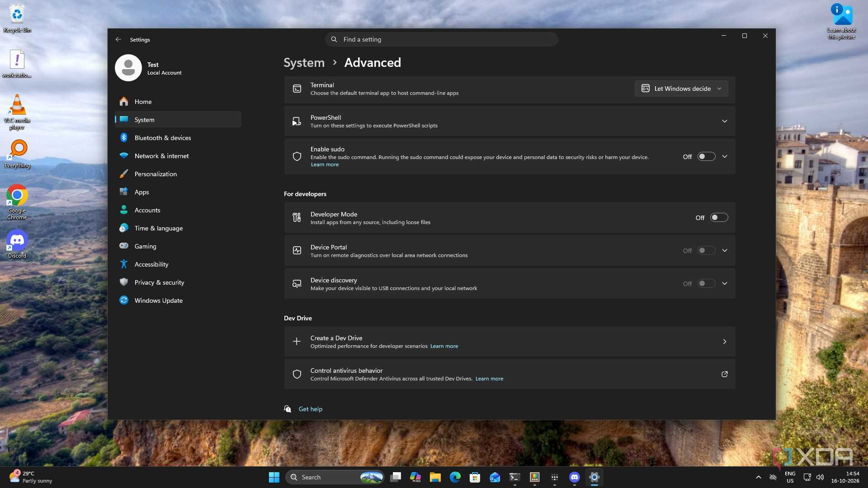868x488 pixels.
Task: Open File Explorer from taskbar
Action: click(x=435, y=477)
